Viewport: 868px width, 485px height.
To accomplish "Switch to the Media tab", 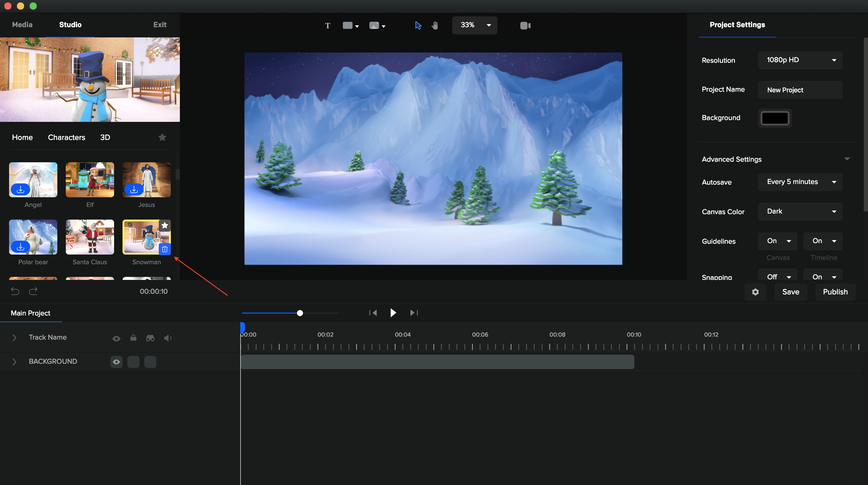I will coord(22,25).
